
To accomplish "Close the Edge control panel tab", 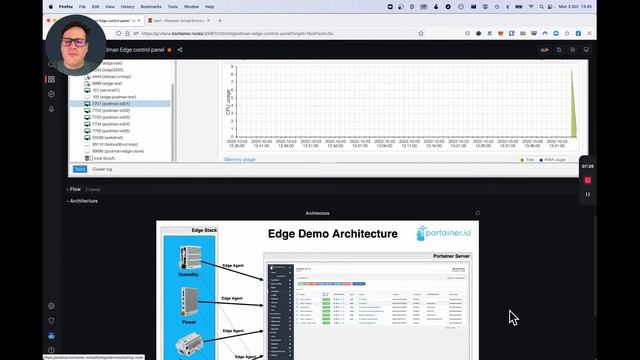I will [x=139, y=20].
